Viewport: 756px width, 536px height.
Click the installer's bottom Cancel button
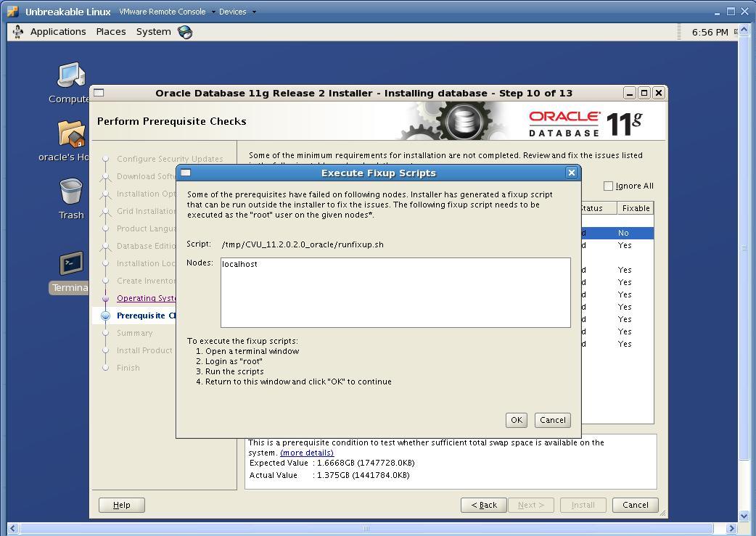[635, 505]
